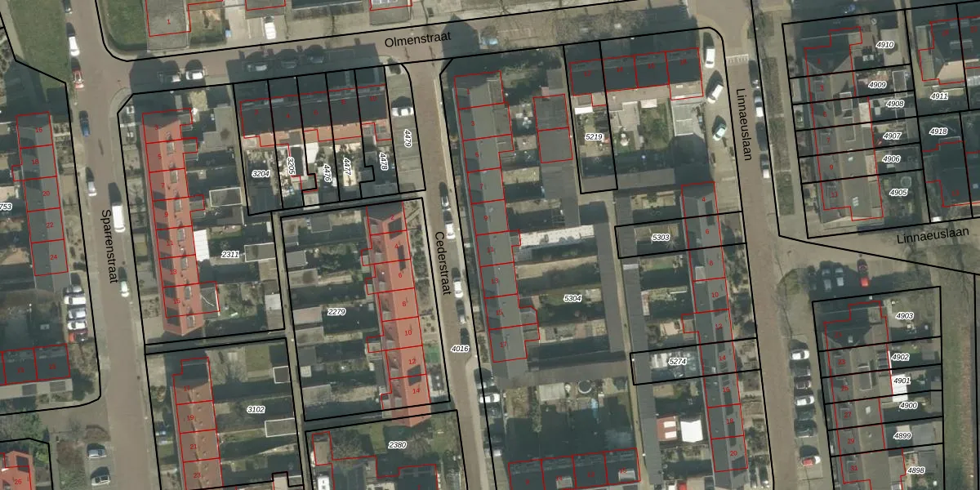Select parcel number 4479

click(408, 137)
